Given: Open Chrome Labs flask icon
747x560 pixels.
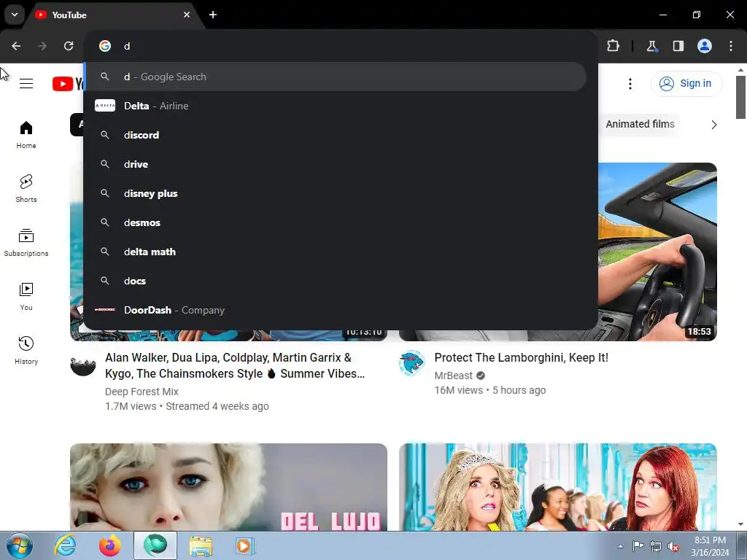Looking at the screenshot, I should [x=651, y=46].
